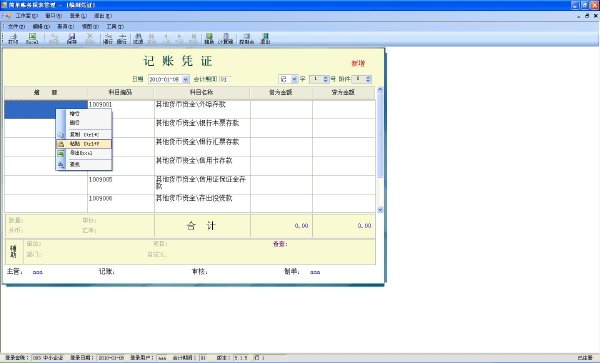Click the voucher number stepper arrows

(326, 79)
